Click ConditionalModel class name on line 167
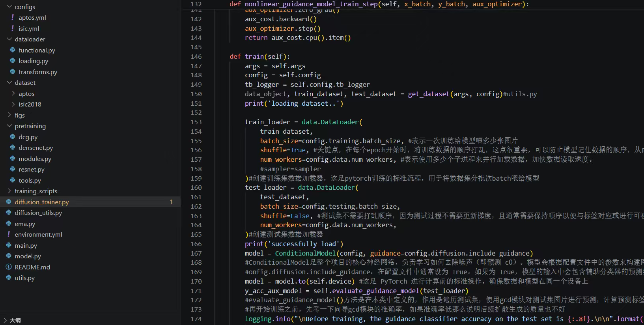Image resolution: width=644 pixels, height=325 pixels. coord(306,253)
